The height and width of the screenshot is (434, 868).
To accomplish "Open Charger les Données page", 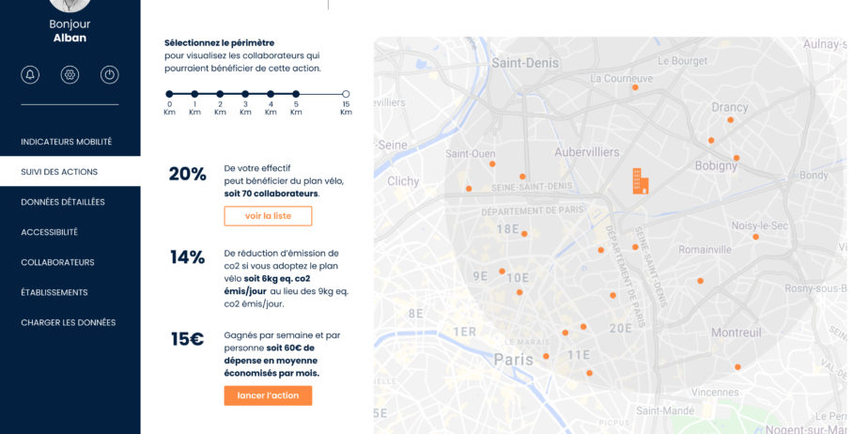I will tap(69, 322).
